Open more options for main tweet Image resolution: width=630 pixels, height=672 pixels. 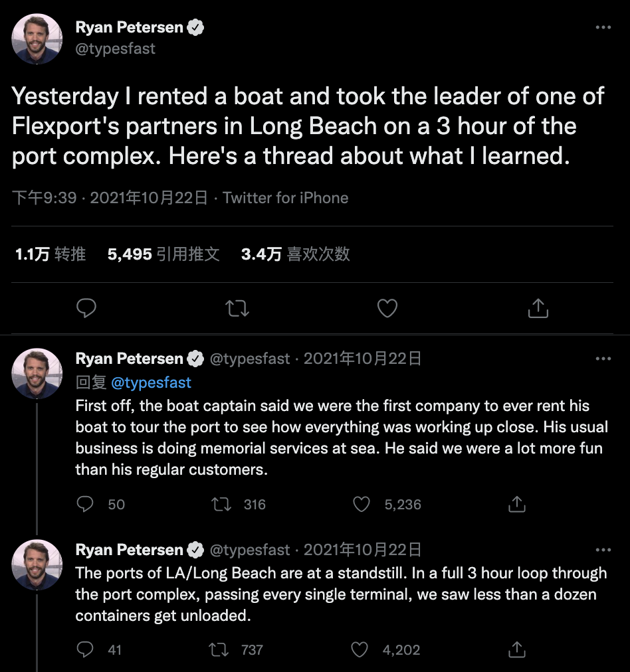[x=603, y=28]
